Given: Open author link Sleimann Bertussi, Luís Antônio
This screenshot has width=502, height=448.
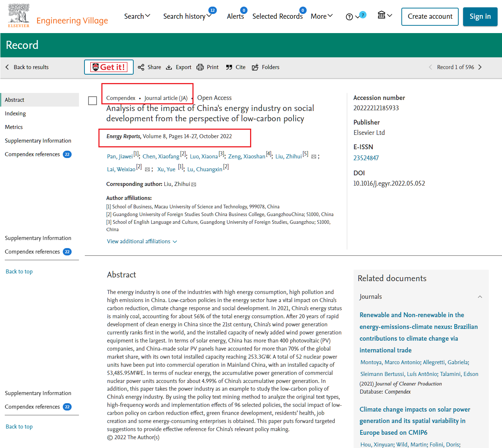Looking at the screenshot, I should [x=399, y=374].
